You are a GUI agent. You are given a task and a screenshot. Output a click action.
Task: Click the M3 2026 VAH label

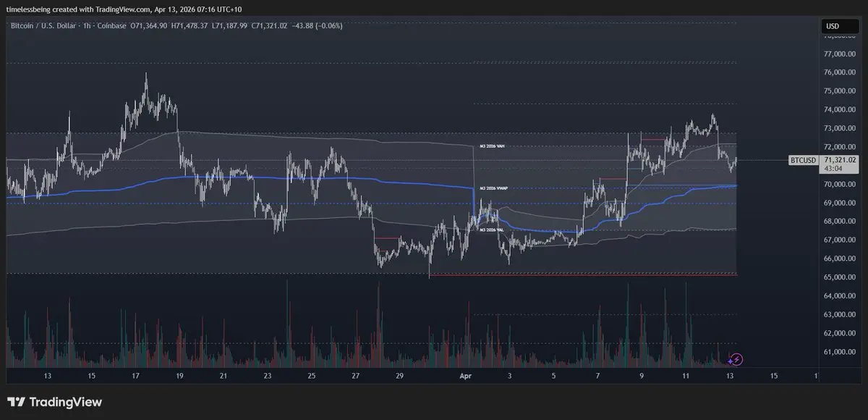pyautogui.click(x=492, y=146)
